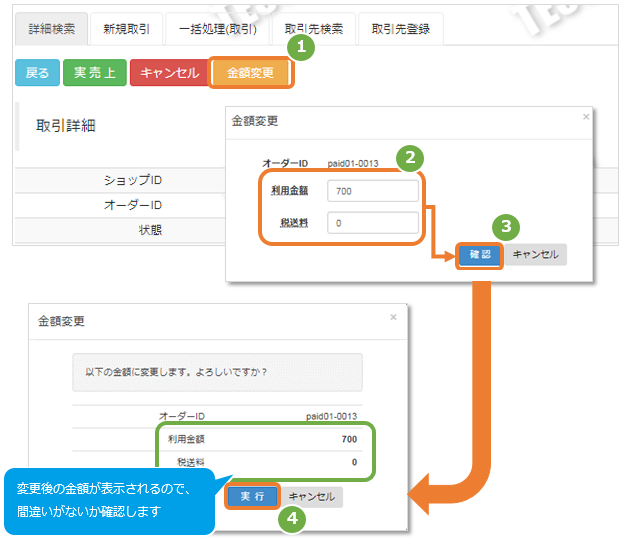624x544 pixels.
Task: Click the オーダーID label in entry dialog
Action: point(285,164)
